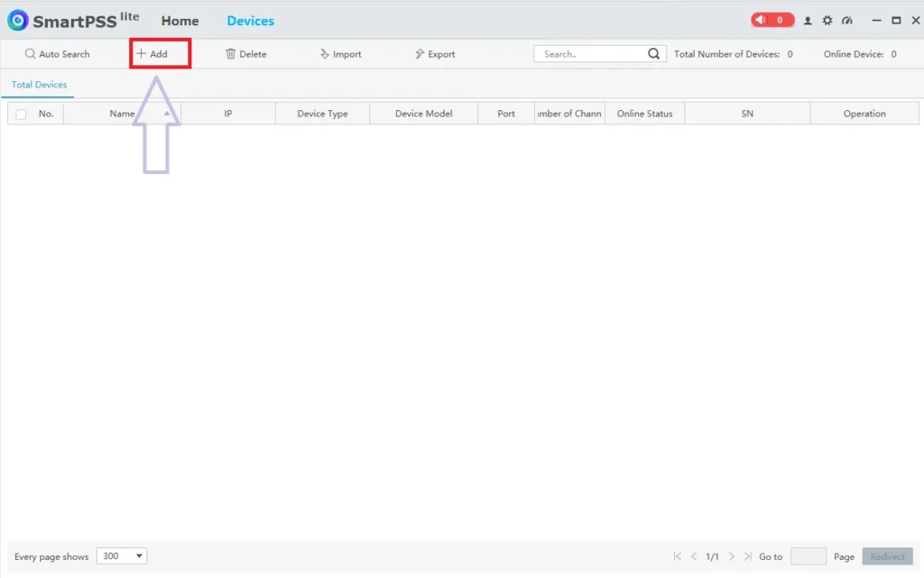Open the Auto Search tool
924x578 pixels.
click(x=57, y=53)
